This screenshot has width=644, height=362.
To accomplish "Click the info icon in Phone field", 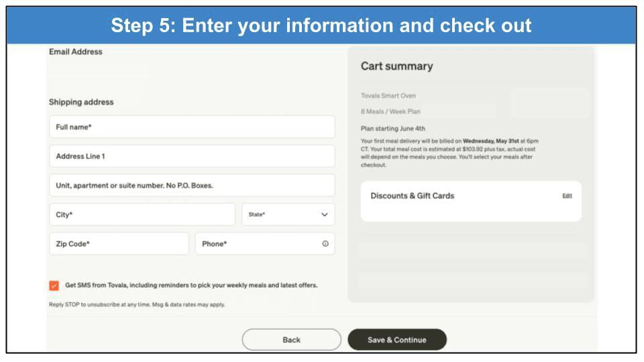I will point(325,244).
